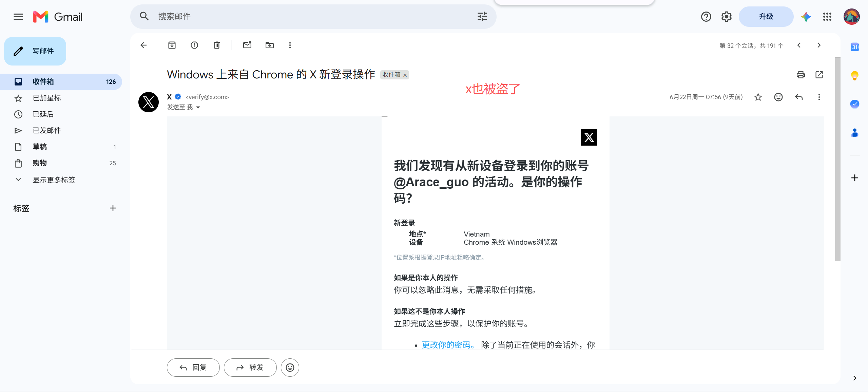Screen dimensions: 868x392
Task: Open emoji reaction button near 转发
Action: click(x=290, y=368)
